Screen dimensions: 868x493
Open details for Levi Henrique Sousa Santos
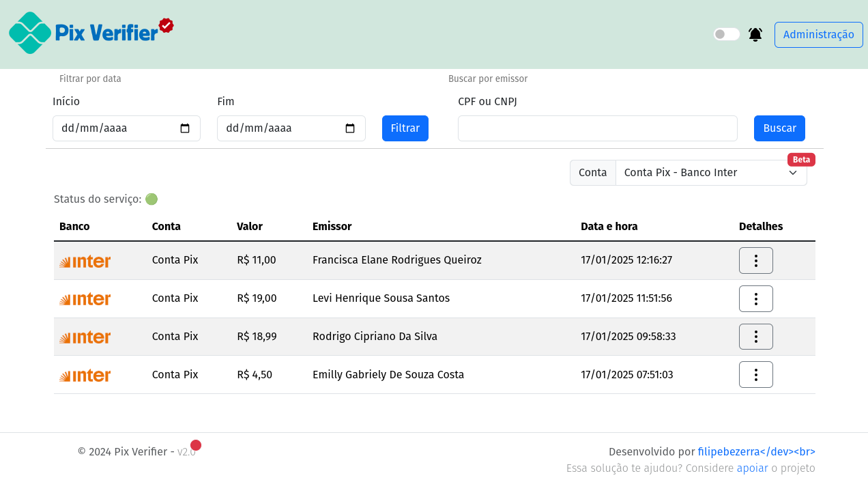click(756, 298)
